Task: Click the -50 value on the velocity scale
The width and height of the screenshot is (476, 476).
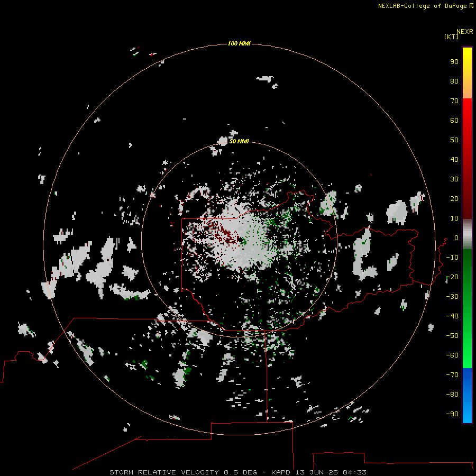Action: tap(452, 336)
